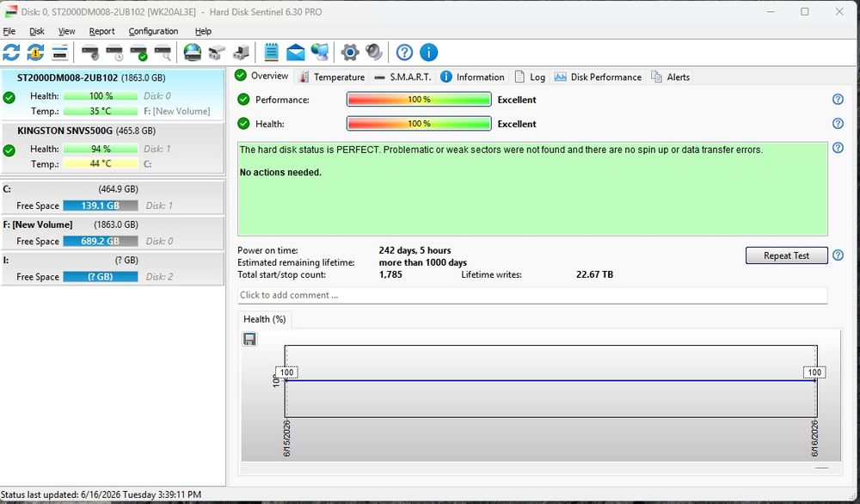Click the disk with green checkmark toolbar icon
860x504 pixels.
click(x=138, y=52)
